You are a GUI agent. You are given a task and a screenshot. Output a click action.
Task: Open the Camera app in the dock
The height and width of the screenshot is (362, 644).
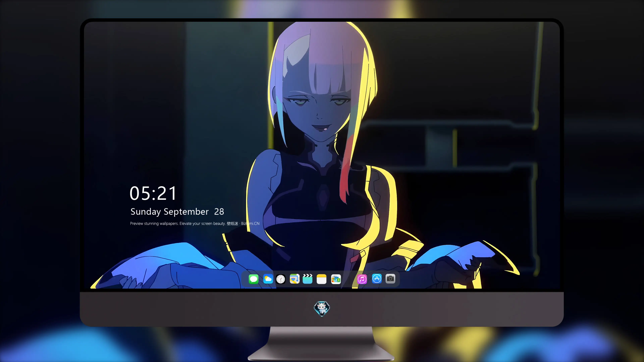[x=390, y=279]
